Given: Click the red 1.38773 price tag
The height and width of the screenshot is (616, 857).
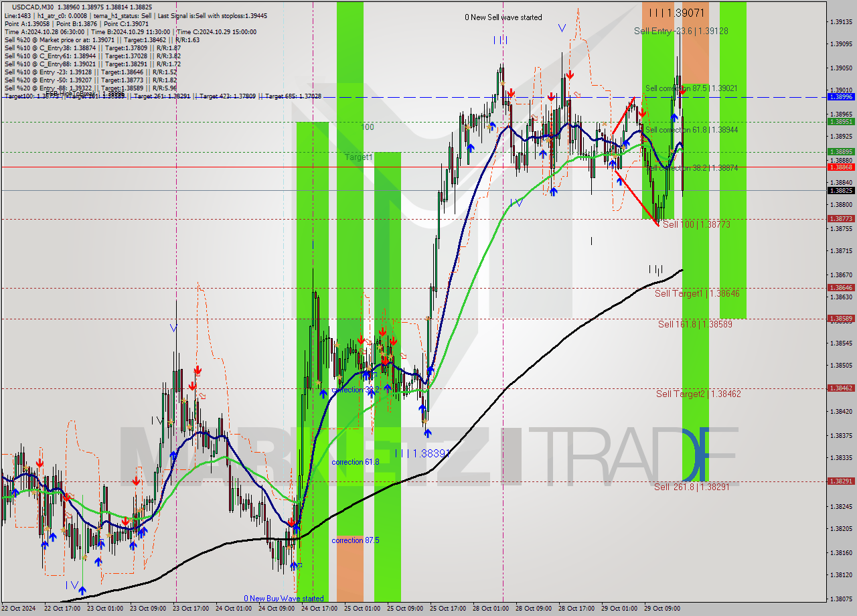Looking at the screenshot, I should click(x=840, y=219).
